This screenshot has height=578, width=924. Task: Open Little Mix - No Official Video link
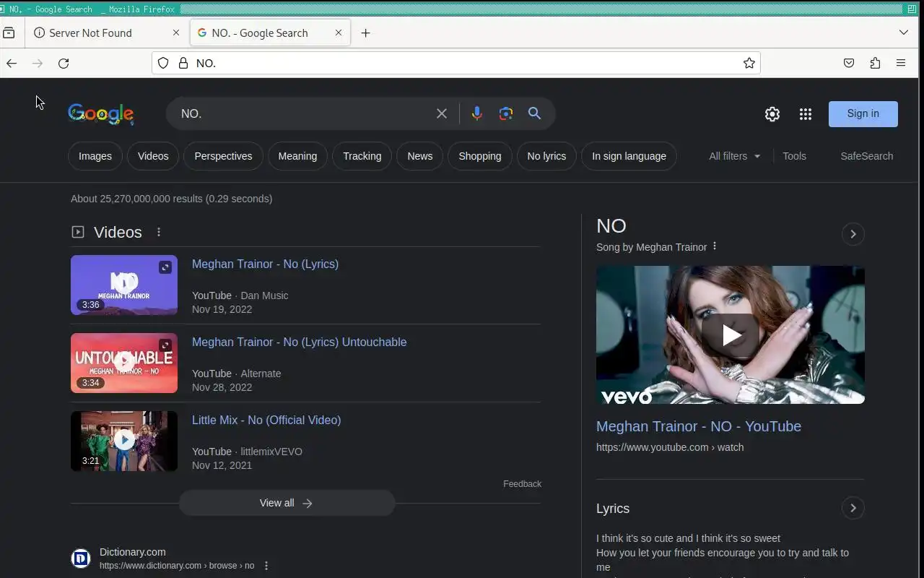266,420
